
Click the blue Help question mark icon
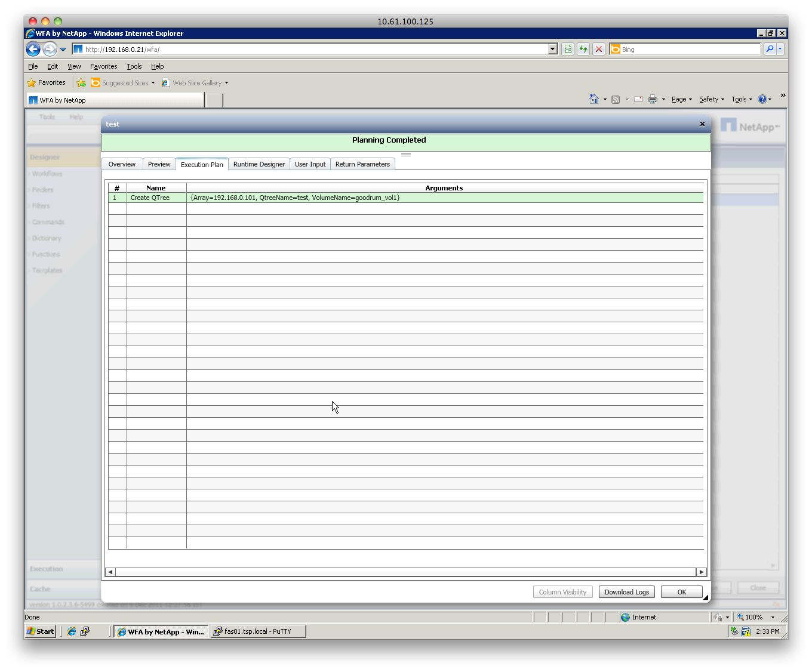click(x=762, y=99)
